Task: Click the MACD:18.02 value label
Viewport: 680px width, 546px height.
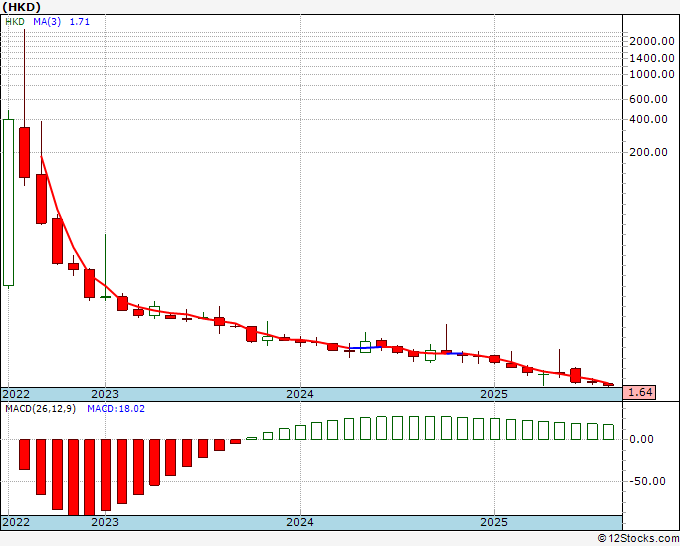Action: (x=116, y=409)
